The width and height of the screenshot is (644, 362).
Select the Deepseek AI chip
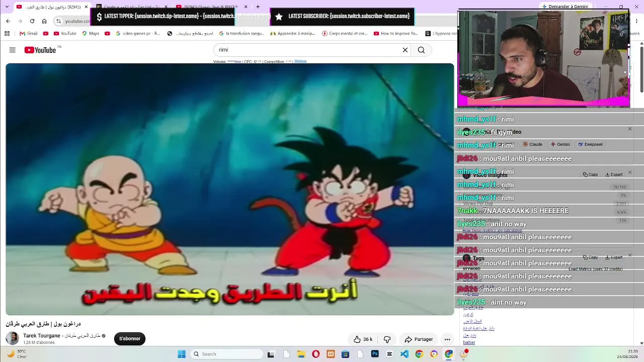pyautogui.click(x=591, y=144)
